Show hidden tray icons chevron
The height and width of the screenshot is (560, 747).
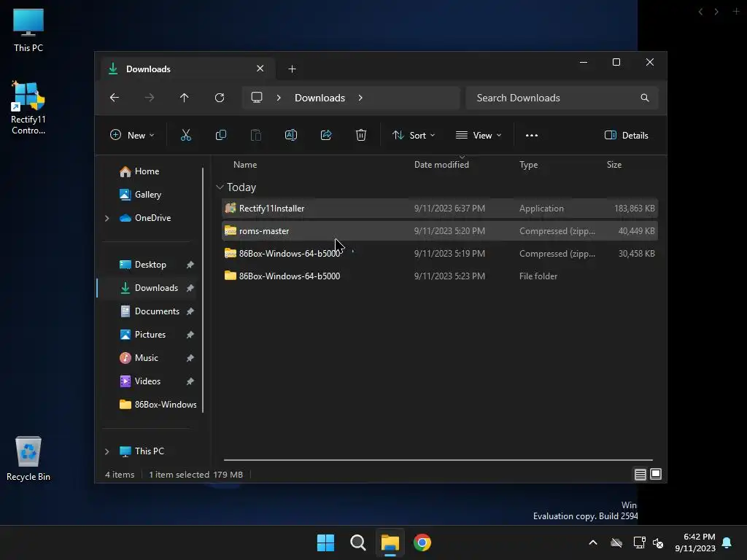pyautogui.click(x=593, y=542)
